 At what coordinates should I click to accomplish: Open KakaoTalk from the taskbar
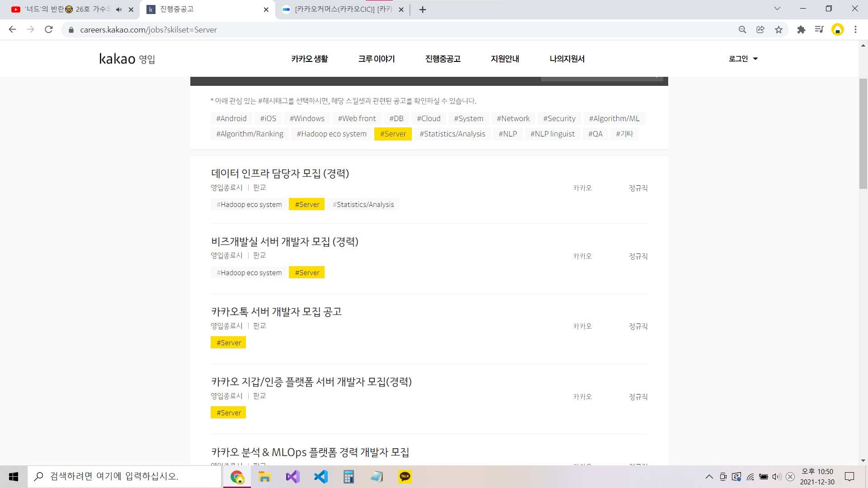point(405,477)
